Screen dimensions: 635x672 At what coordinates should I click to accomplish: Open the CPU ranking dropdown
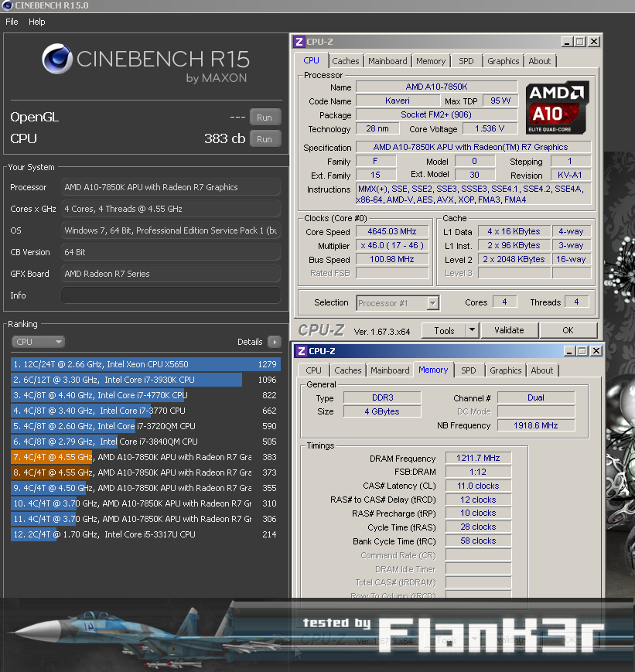coord(39,342)
